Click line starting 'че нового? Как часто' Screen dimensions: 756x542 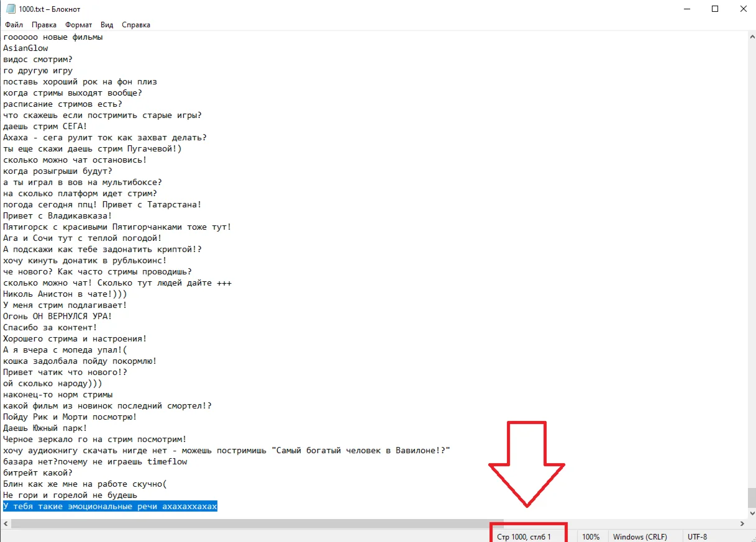tap(98, 271)
